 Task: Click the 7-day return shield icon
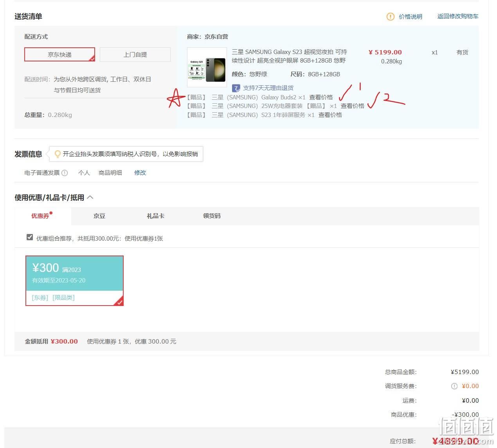pos(236,88)
